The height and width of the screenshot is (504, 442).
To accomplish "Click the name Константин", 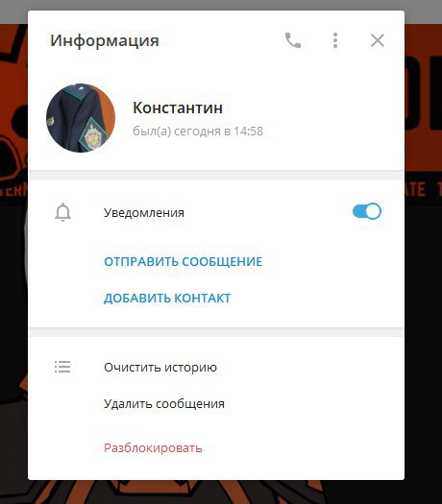I will click(x=178, y=108).
